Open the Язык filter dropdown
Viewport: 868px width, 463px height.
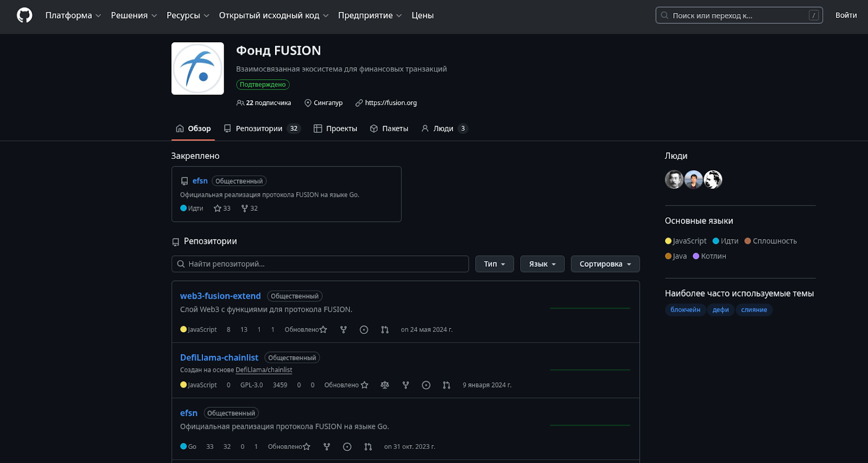point(542,264)
